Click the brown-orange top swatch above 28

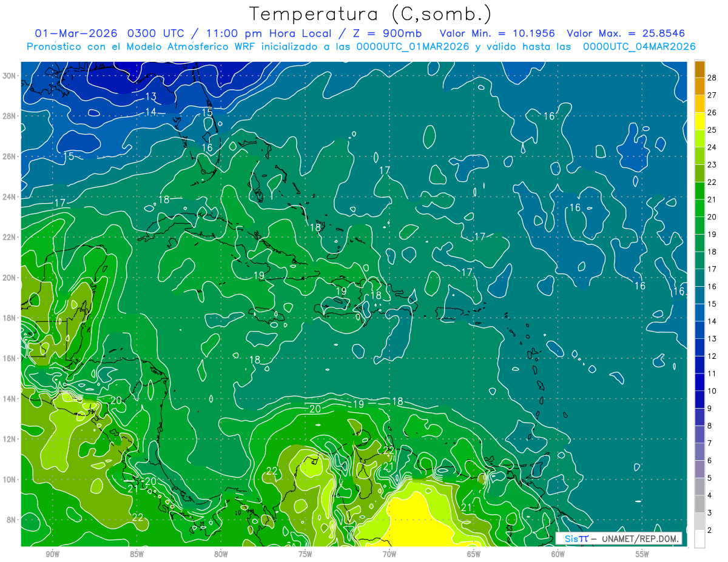(x=699, y=69)
